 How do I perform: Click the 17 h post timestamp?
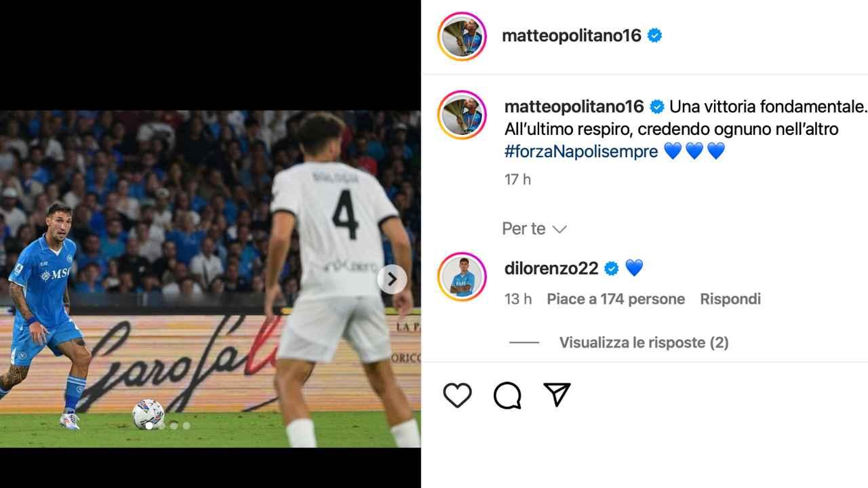point(517,180)
